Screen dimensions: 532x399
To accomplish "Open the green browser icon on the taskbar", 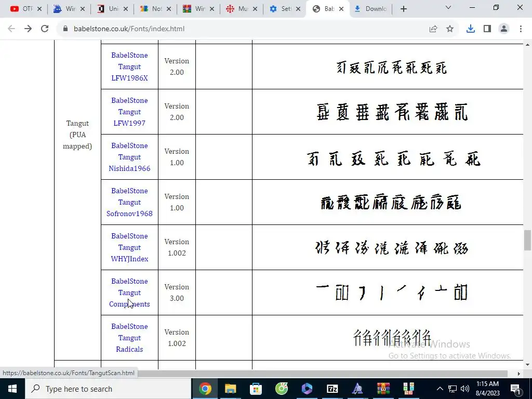I will click(281, 389).
